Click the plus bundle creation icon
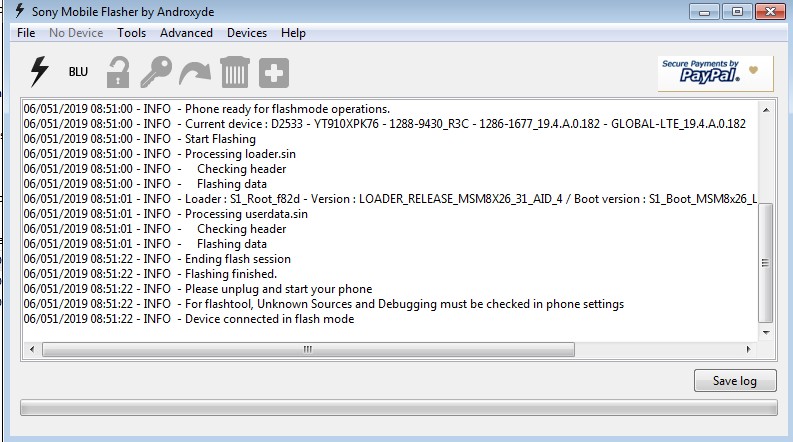 (274, 73)
